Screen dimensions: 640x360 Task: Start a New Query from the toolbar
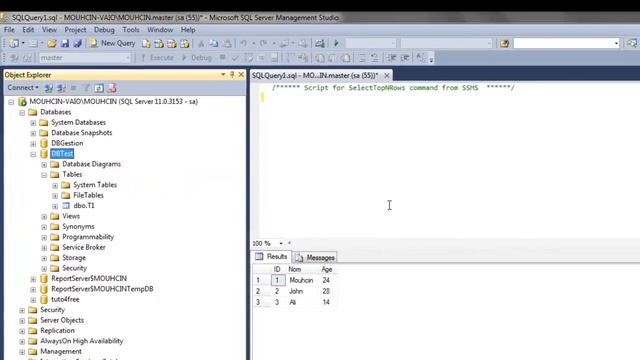(x=113, y=43)
